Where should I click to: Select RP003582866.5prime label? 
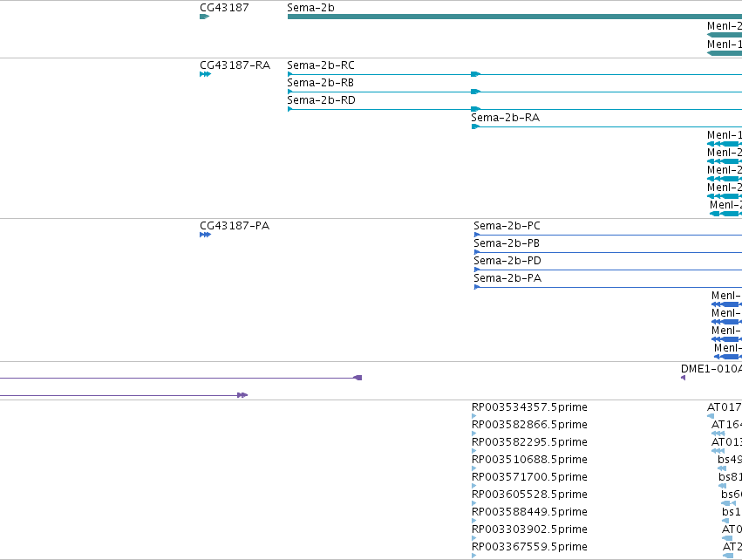pos(529,425)
